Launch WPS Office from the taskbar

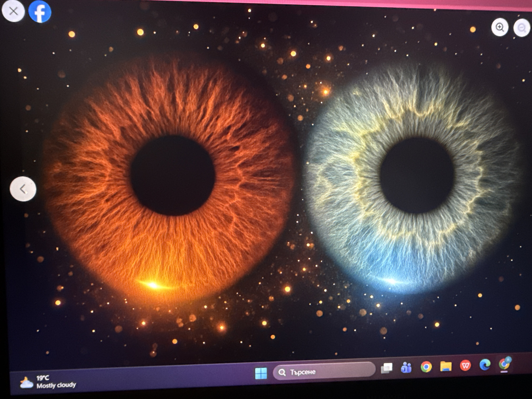[x=465, y=365]
